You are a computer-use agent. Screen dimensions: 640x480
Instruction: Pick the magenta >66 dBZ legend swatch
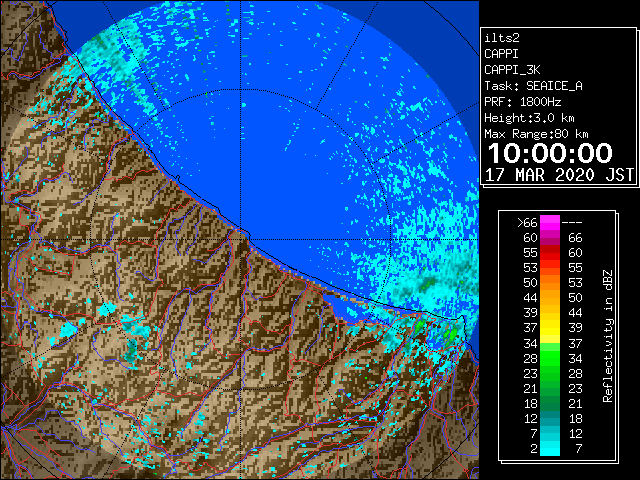point(550,223)
